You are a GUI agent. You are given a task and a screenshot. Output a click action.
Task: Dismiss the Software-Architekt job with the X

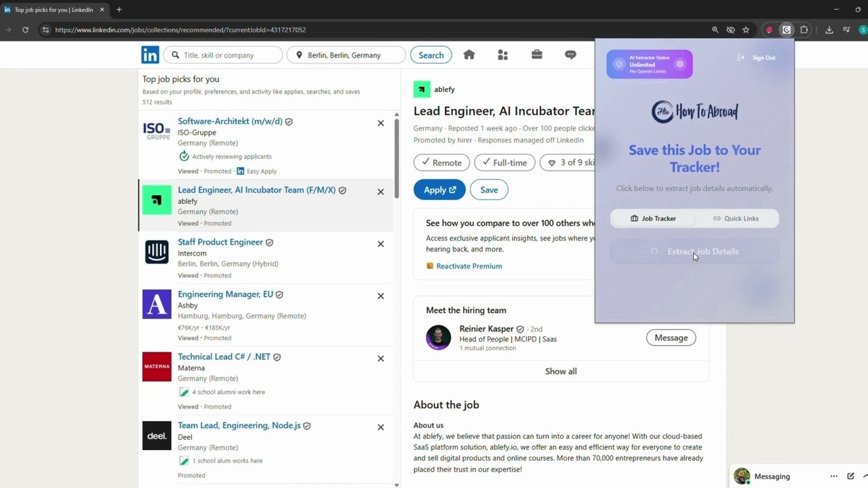(380, 123)
